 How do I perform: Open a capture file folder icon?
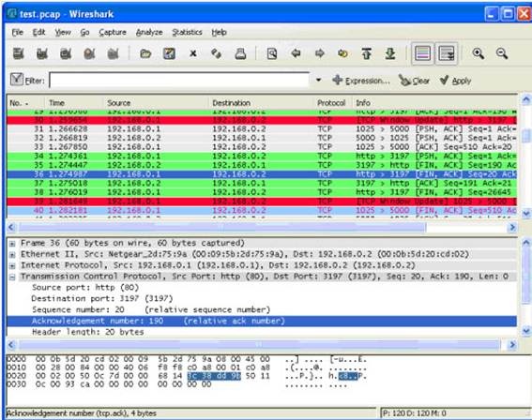145,53
